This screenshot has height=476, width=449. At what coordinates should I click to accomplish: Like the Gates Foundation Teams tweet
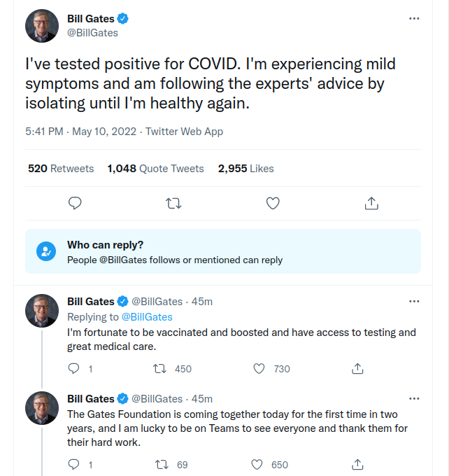(x=257, y=465)
